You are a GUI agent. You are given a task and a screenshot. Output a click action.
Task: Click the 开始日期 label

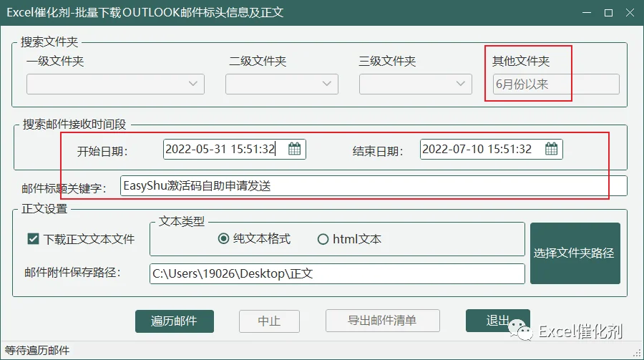click(102, 151)
